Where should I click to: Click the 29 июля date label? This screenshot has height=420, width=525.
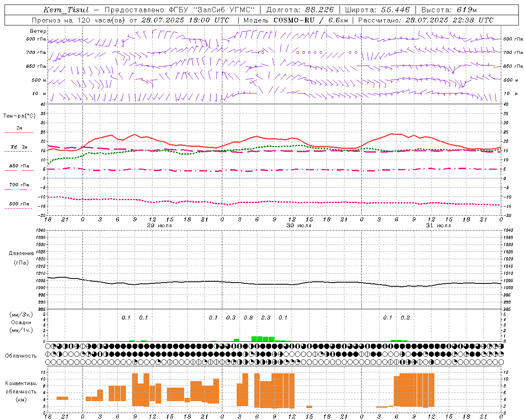pos(160,226)
